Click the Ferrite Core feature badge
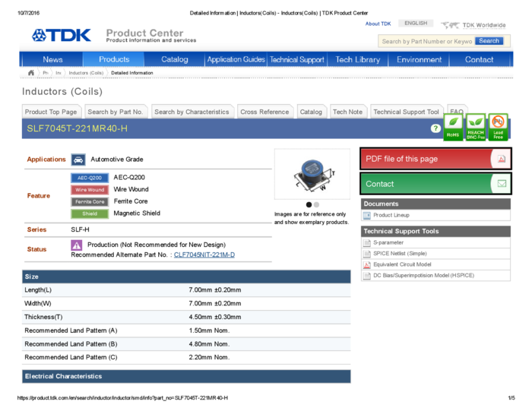 tap(90, 202)
